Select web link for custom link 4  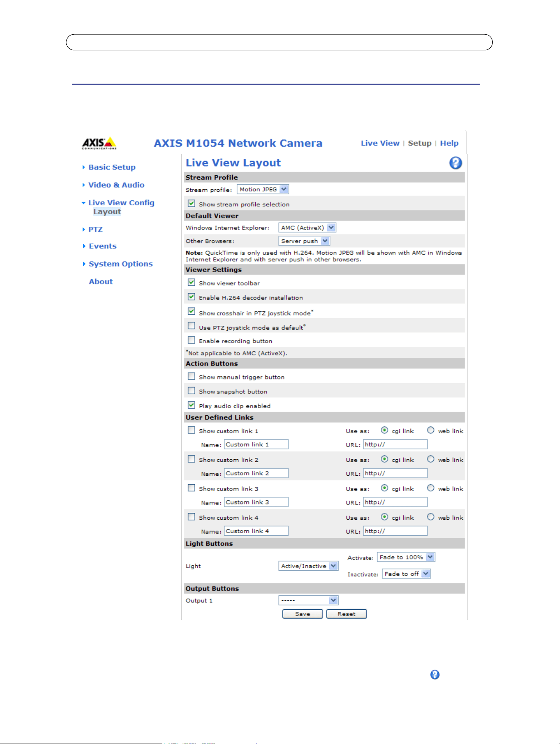pos(431,517)
